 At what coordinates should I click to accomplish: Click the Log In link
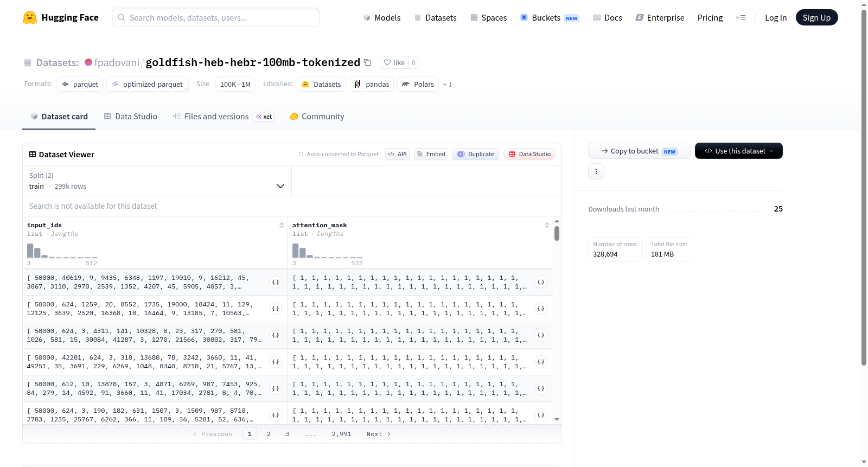pyautogui.click(x=776, y=17)
